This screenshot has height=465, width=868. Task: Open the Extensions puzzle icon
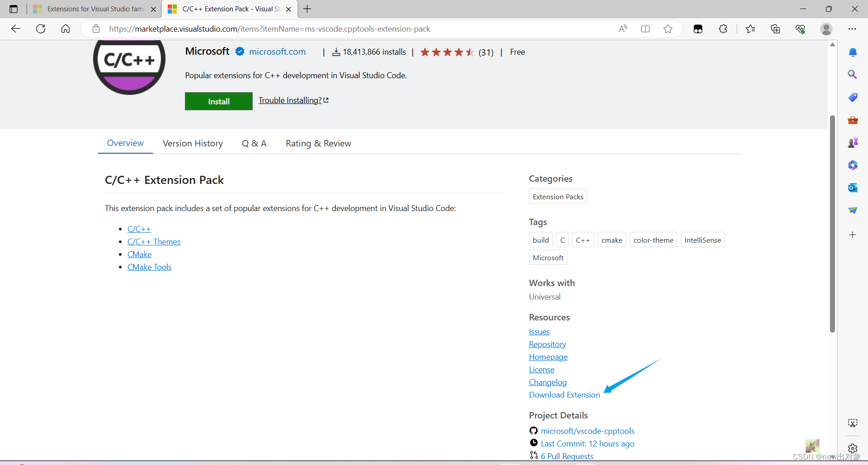(x=723, y=29)
